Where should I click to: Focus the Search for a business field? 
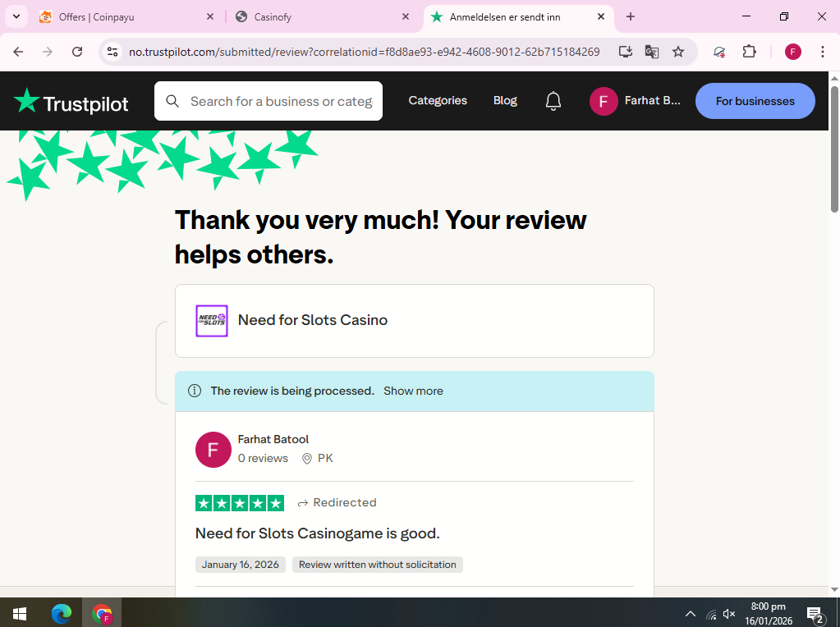pos(269,101)
